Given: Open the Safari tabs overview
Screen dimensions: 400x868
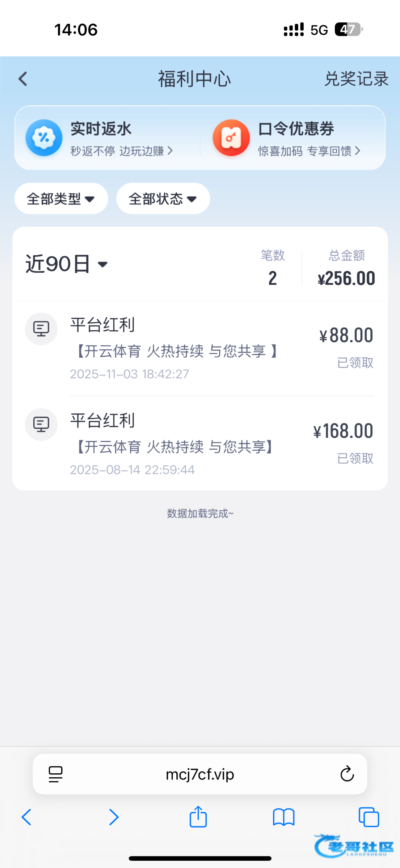Looking at the screenshot, I should [369, 817].
